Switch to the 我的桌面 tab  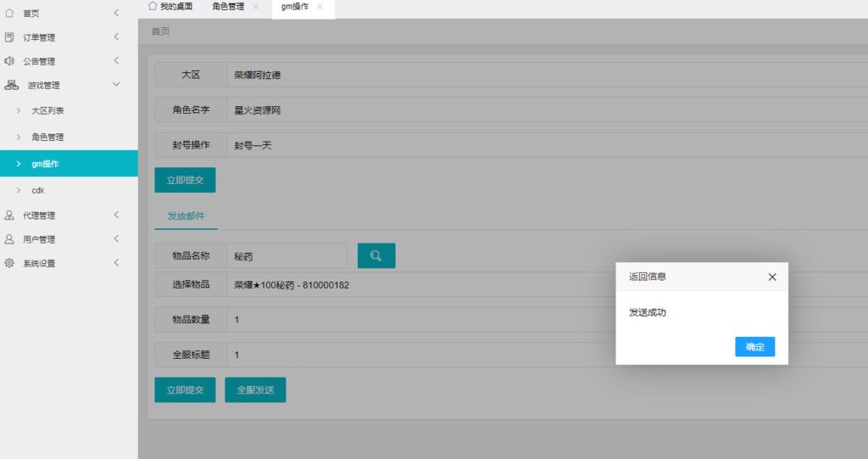[x=170, y=7]
